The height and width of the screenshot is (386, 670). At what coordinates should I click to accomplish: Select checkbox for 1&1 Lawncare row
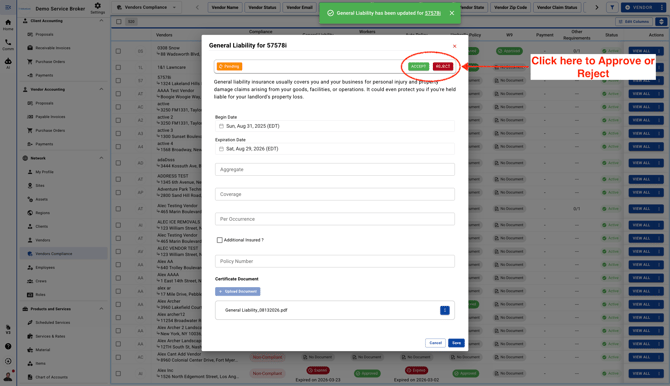[x=118, y=68]
